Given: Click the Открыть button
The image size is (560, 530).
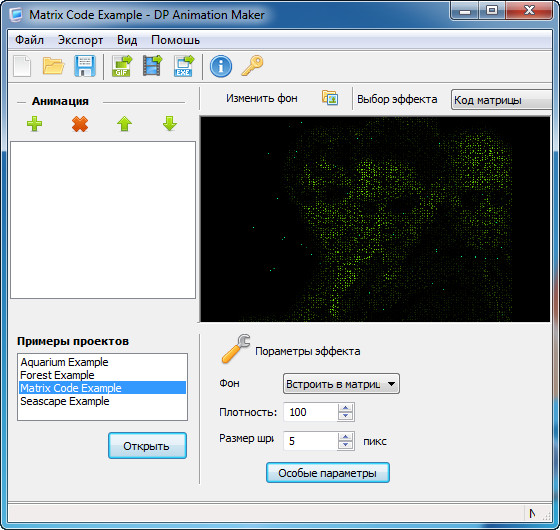Looking at the screenshot, I should tap(148, 446).
